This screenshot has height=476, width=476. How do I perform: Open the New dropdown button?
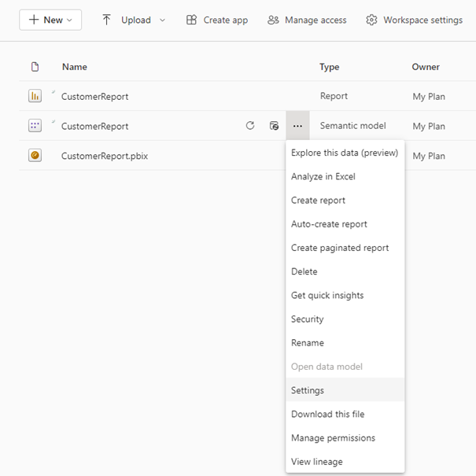click(50, 20)
